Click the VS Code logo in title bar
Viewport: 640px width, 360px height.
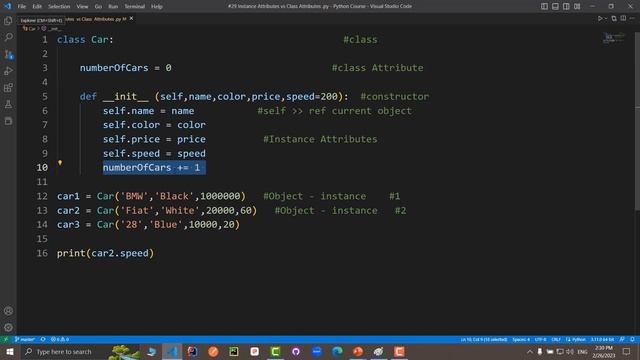tap(7, 6)
